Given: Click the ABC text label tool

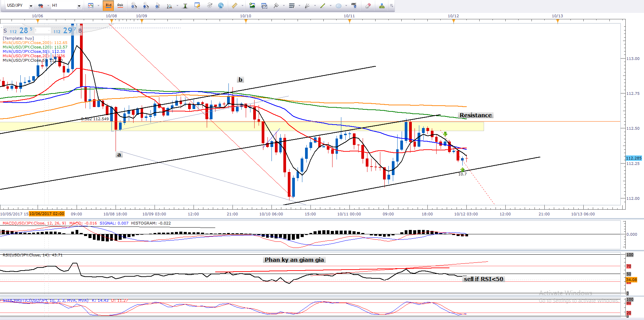Looking at the screenshot, I should [354, 5].
